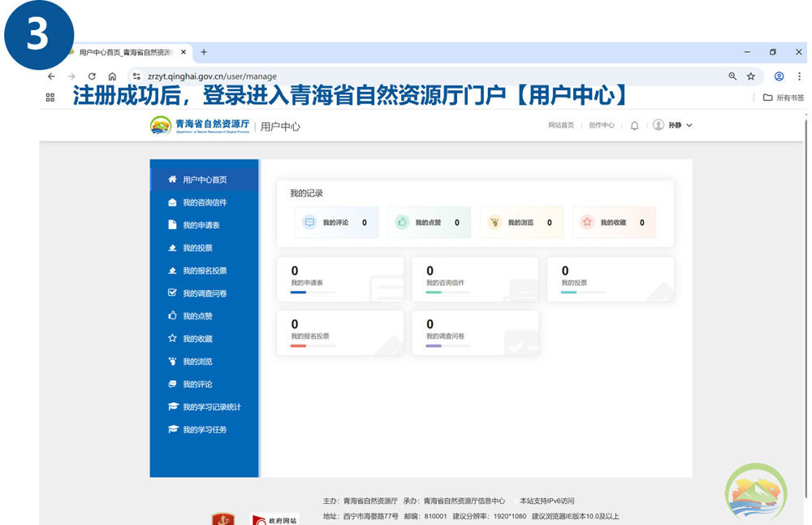The height and width of the screenshot is (525, 812).
Task: Open the 我的咨询信件 count card
Action: tap(475, 280)
